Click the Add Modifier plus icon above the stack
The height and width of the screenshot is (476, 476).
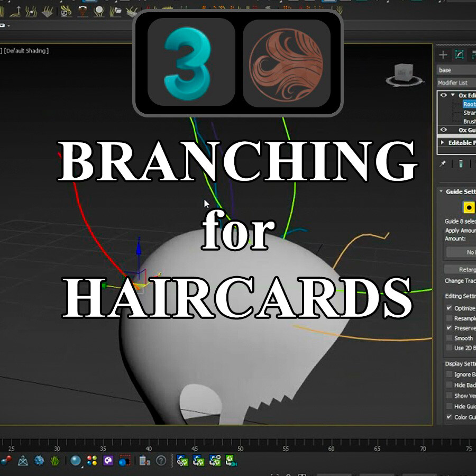(442, 54)
